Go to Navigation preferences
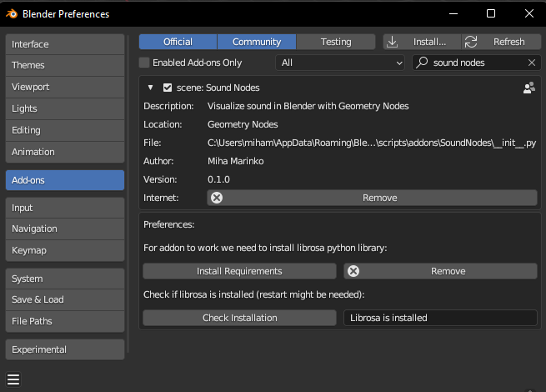 click(x=65, y=229)
